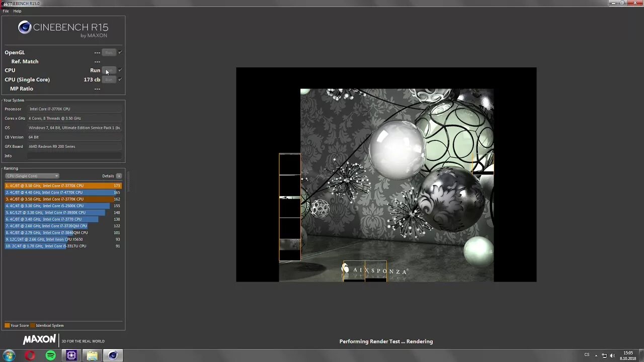Open the Opera browser taskbar icon

[30, 355]
